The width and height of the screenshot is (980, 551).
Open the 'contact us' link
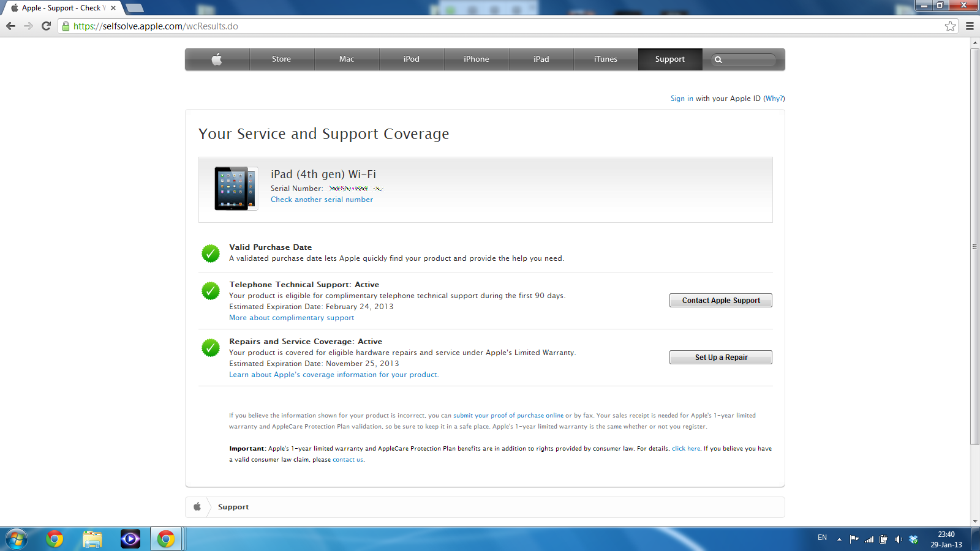[x=348, y=460]
